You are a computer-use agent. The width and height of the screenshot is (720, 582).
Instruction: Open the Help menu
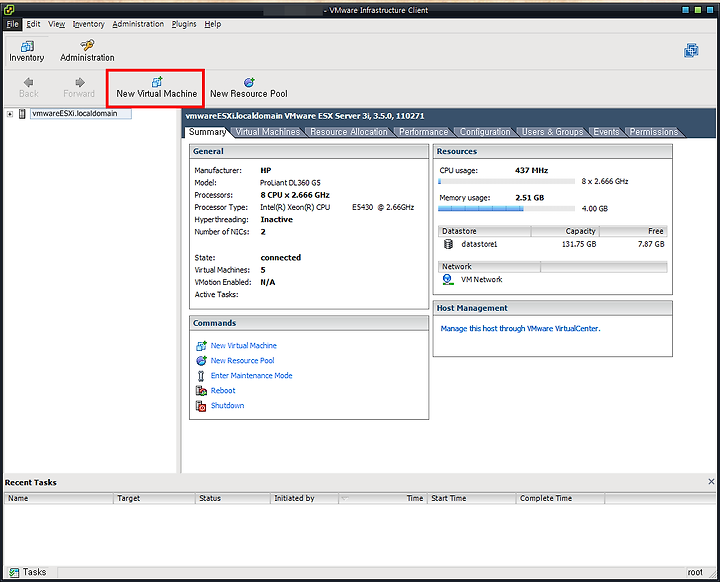coord(213,24)
